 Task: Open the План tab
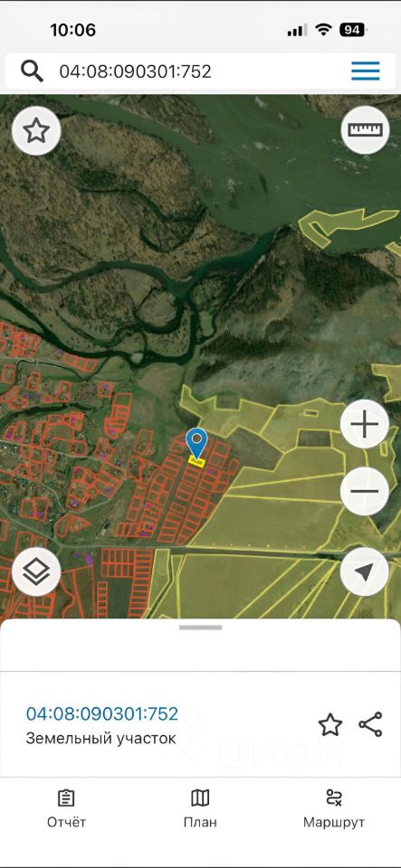point(200,808)
